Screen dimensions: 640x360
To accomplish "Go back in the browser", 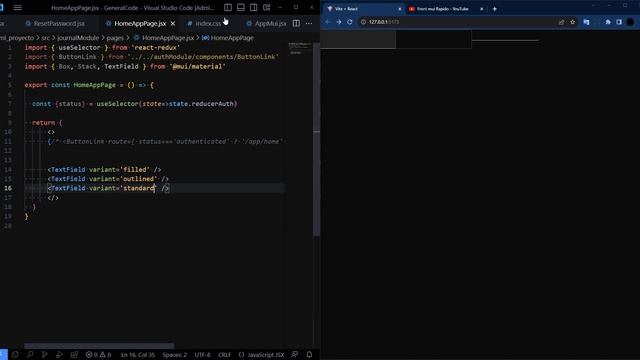I will pyautogui.click(x=328, y=22).
